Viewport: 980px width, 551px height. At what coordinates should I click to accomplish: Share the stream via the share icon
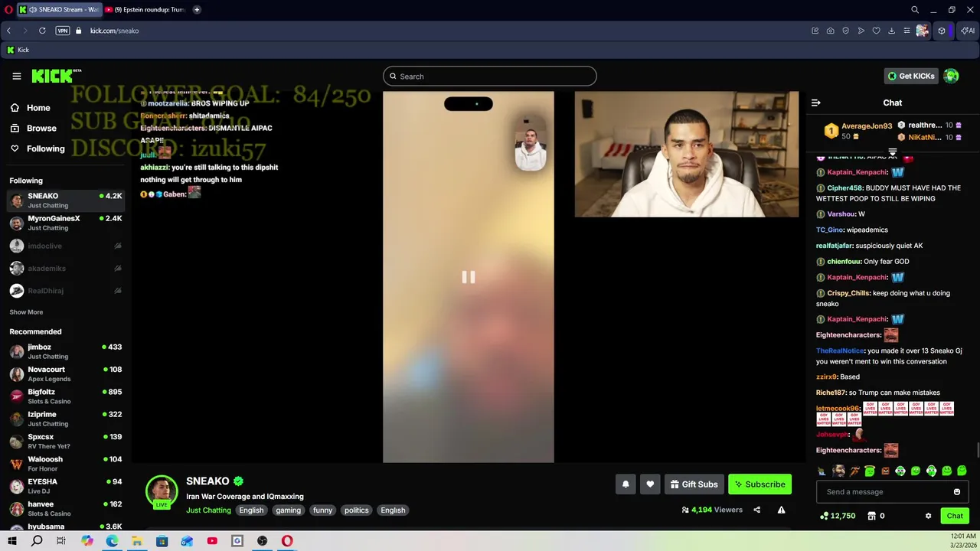click(x=757, y=510)
